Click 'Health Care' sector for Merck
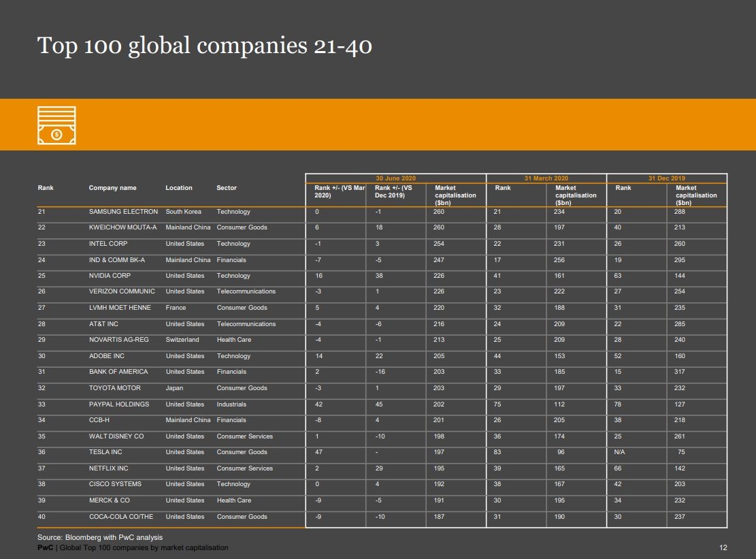 coord(234,500)
